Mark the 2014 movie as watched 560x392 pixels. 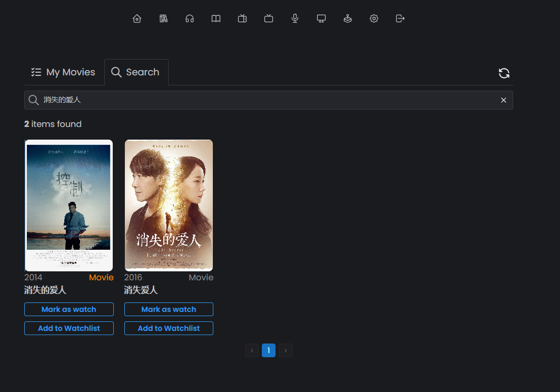(x=69, y=309)
